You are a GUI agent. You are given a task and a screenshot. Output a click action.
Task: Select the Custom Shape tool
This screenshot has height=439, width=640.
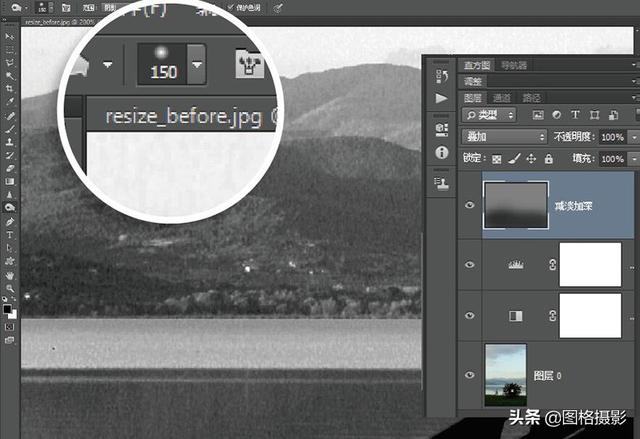click(9, 261)
